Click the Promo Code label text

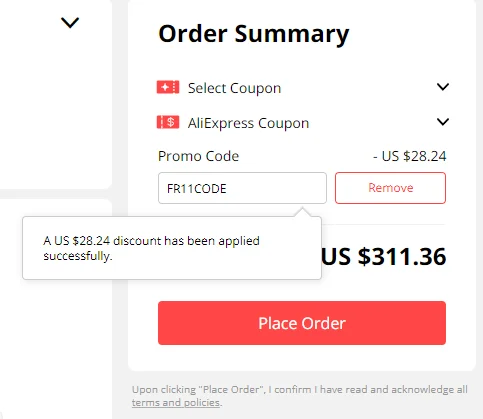(198, 156)
